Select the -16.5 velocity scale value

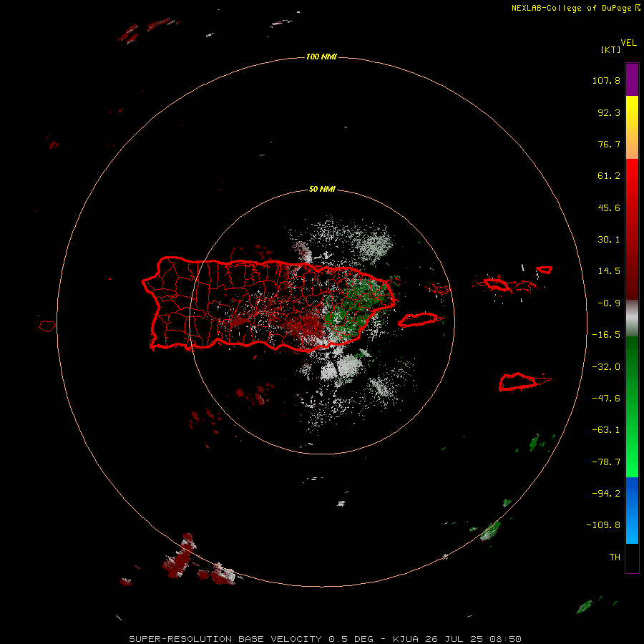point(606,335)
